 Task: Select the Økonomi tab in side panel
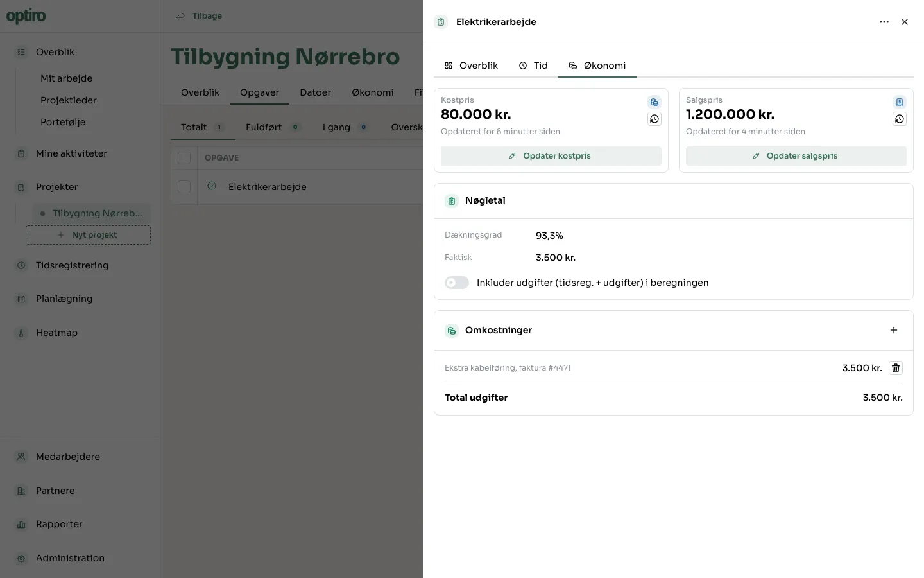tap(597, 66)
